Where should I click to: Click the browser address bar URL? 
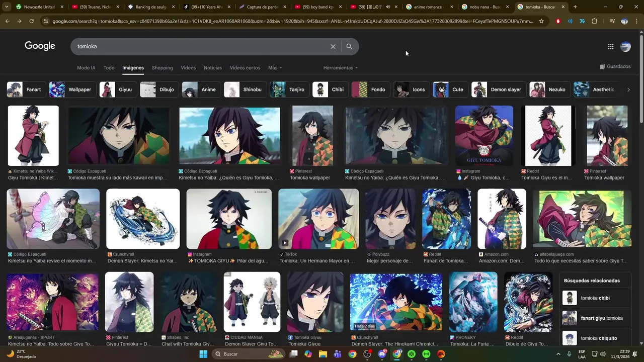pos(293,21)
